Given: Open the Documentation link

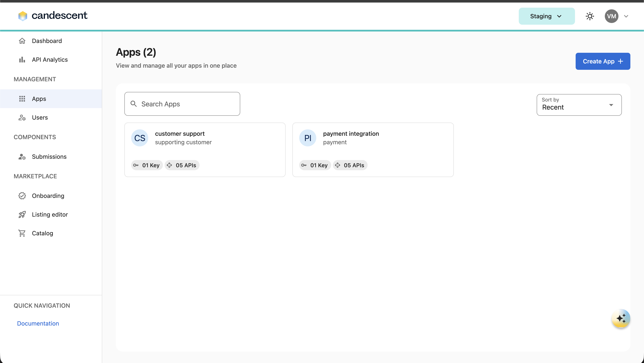Looking at the screenshot, I should [x=38, y=323].
